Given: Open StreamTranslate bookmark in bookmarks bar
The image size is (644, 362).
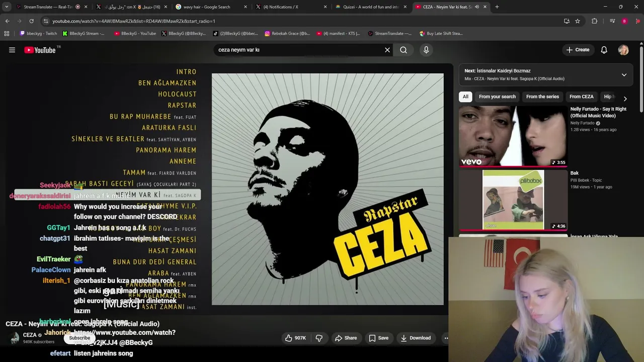Looking at the screenshot, I should coord(389,34).
